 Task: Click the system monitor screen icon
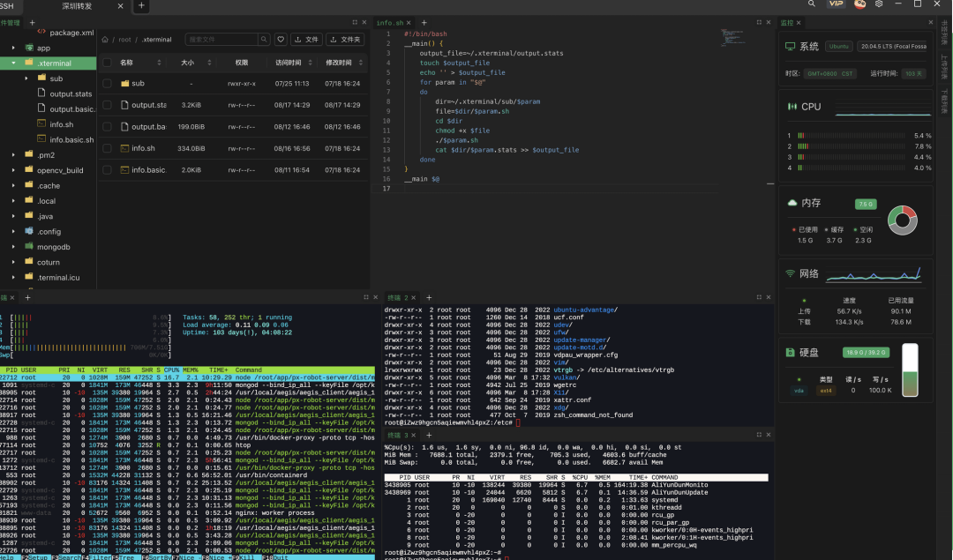click(x=790, y=46)
